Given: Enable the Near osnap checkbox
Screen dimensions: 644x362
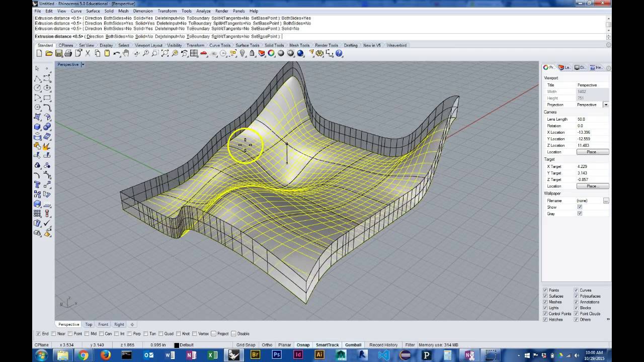Looking at the screenshot, I should click(x=54, y=334).
